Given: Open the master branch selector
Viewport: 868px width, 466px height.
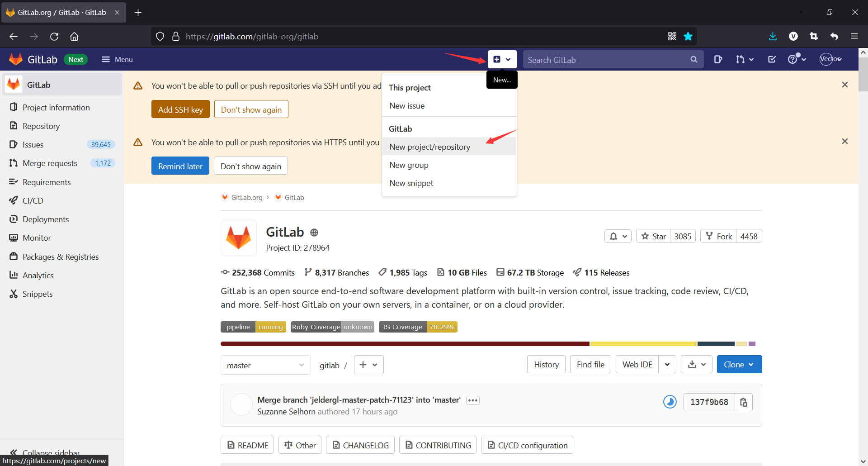Looking at the screenshot, I should 266,365.
